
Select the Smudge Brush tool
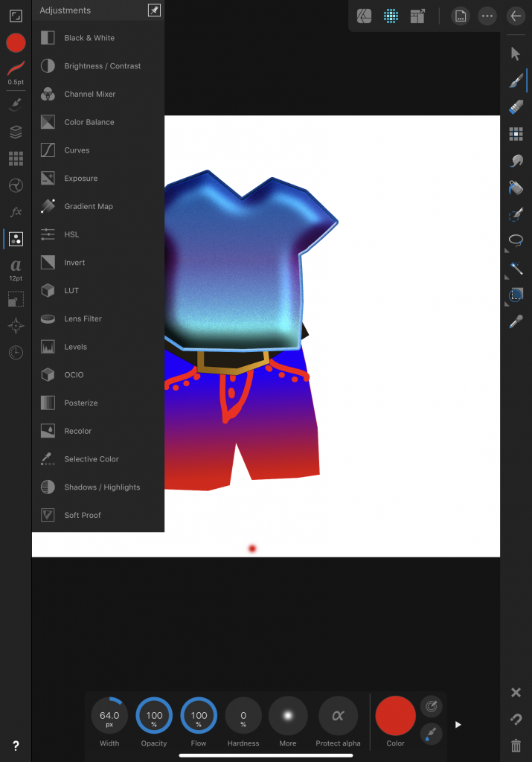click(x=516, y=161)
